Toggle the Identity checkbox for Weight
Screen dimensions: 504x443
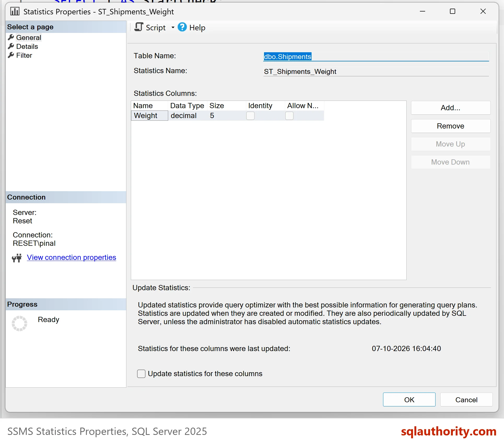coord(250,116)
